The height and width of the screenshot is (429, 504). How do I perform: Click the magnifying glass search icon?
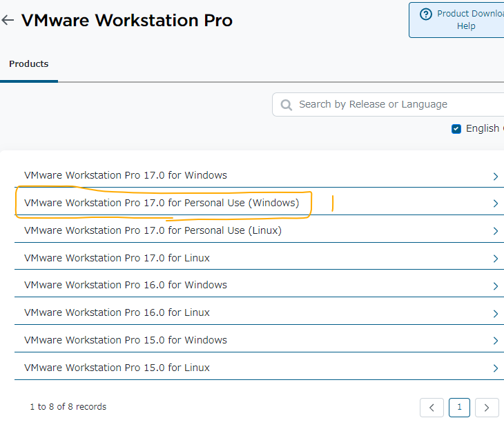pos(286,105)
